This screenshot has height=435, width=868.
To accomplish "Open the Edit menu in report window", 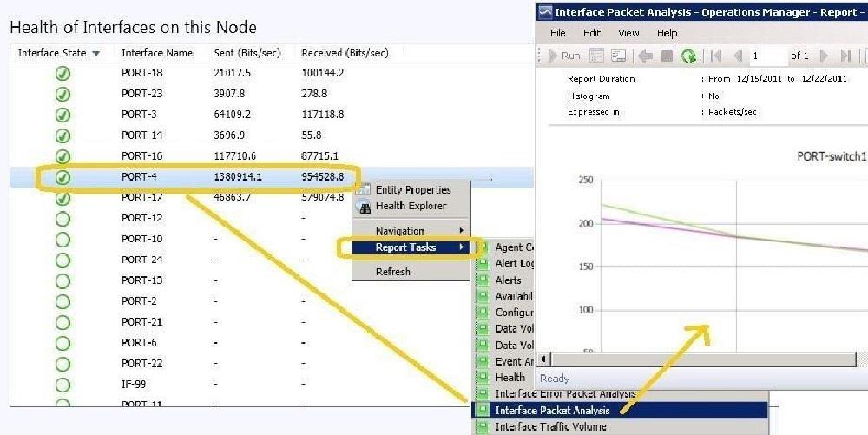I will [592, 33].
